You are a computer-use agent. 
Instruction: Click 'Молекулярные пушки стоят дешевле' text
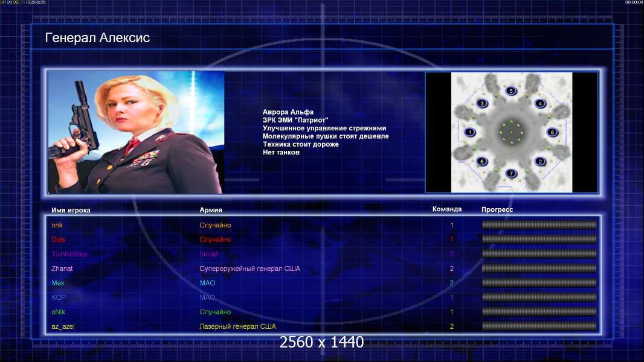pyautogui.click(x=326, y=136)
